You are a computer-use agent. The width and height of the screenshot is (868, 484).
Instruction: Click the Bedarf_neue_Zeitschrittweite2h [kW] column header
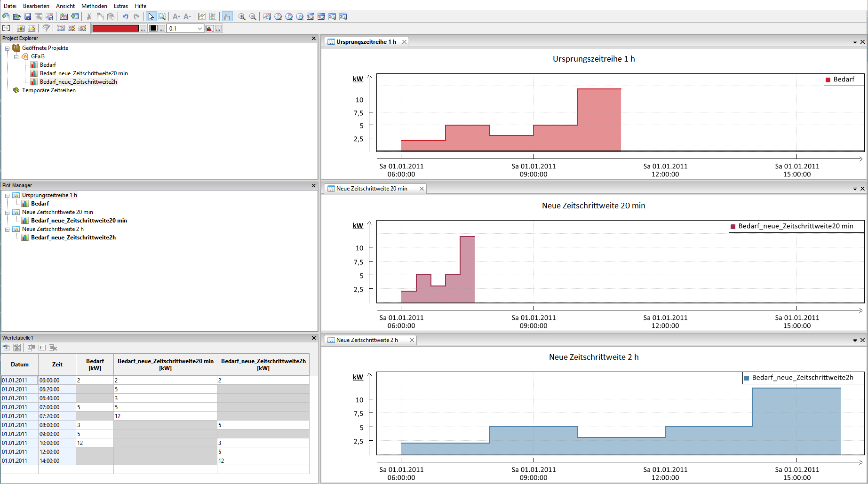[x=263, y=365]
